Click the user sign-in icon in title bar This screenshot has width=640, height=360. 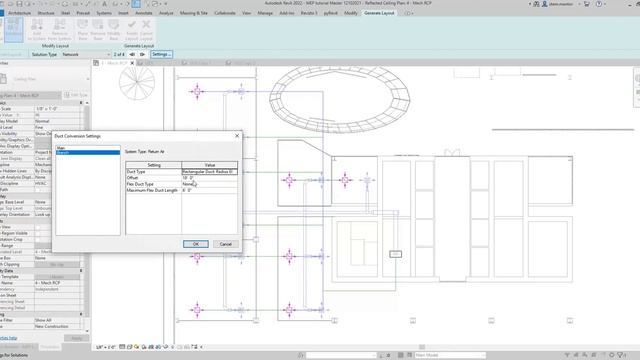coord(544,4)
